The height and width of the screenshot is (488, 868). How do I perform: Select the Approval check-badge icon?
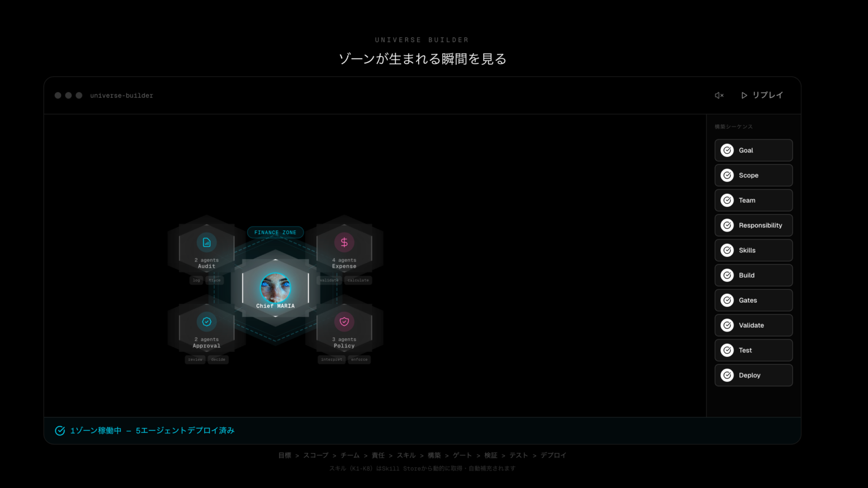(206, 321)
